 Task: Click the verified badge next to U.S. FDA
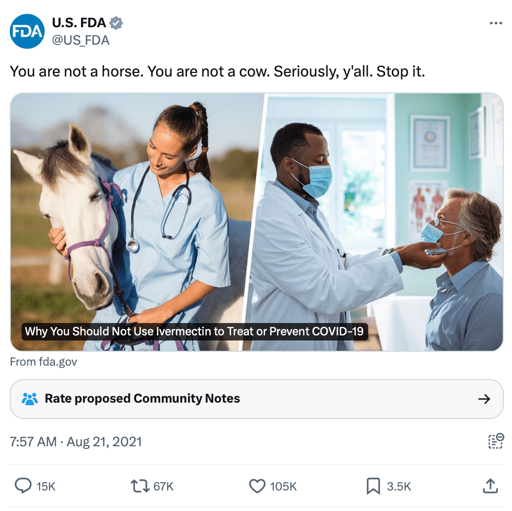click(116, 23)
